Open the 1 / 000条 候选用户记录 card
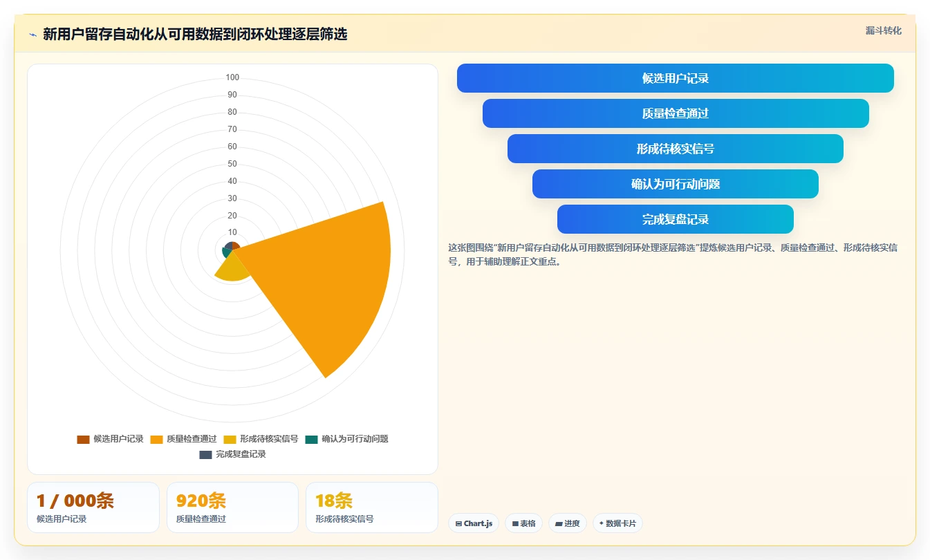This screenshot has height=560, width=930. pyautogui.click(x=93, y=507)
